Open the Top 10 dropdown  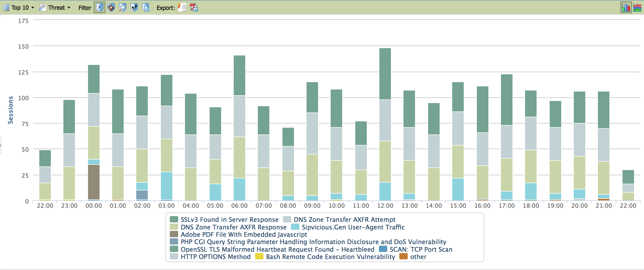pos(23,8)
